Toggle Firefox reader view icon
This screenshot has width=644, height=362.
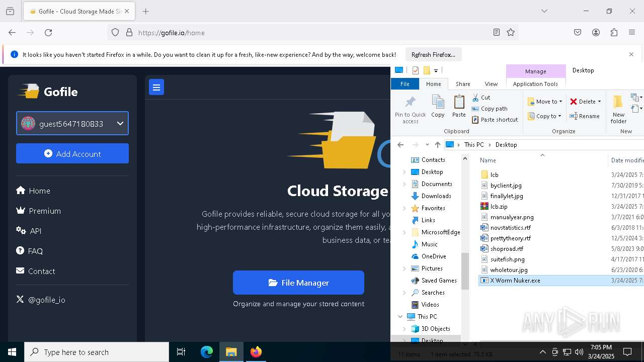pos(497,33)
